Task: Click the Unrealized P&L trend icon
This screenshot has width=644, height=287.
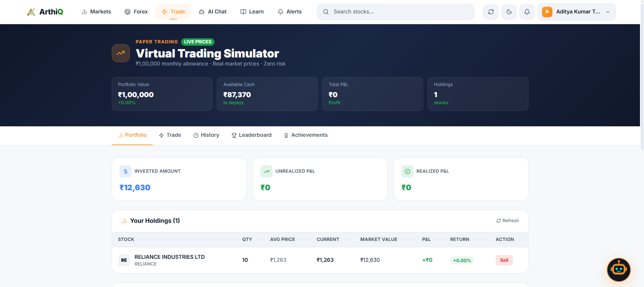Action: (x=266, y=171)
